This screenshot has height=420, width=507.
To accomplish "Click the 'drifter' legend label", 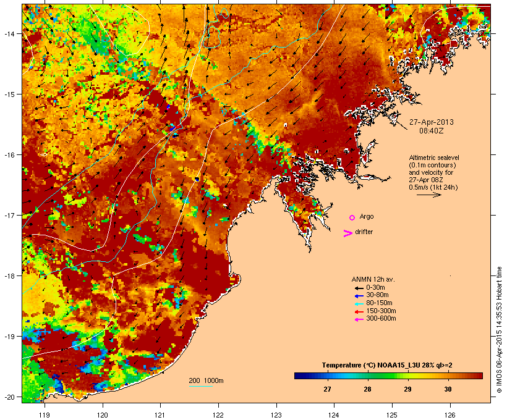I will [x=364, y=232].
